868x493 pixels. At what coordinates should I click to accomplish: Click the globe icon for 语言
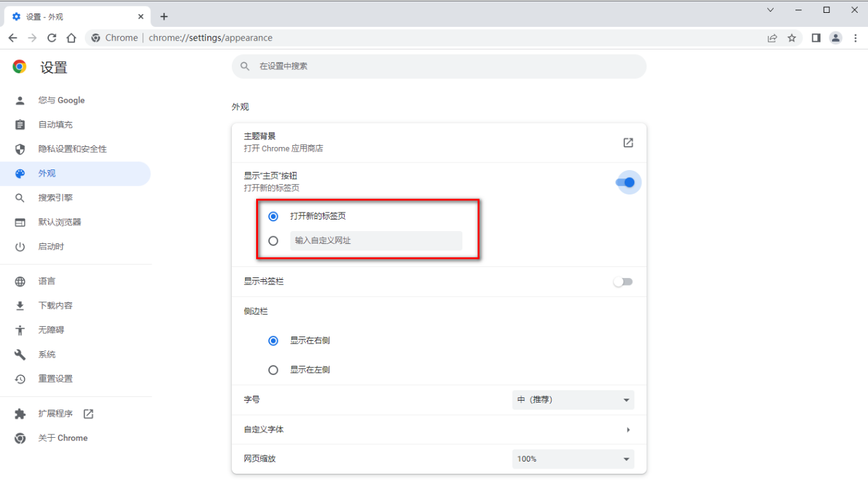click(x=20, y=281)
